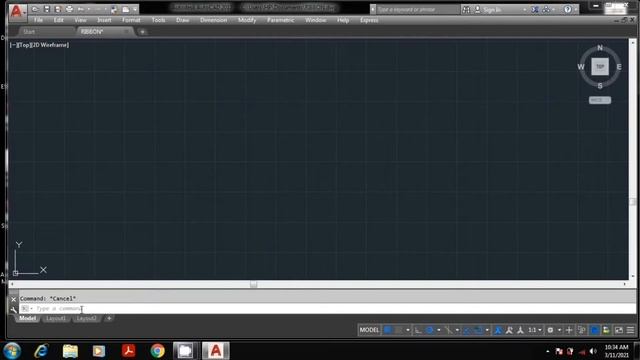This screenshot has width=640, height=360.
Task: Expand the Help dropdown arrow
Action: 575,9
